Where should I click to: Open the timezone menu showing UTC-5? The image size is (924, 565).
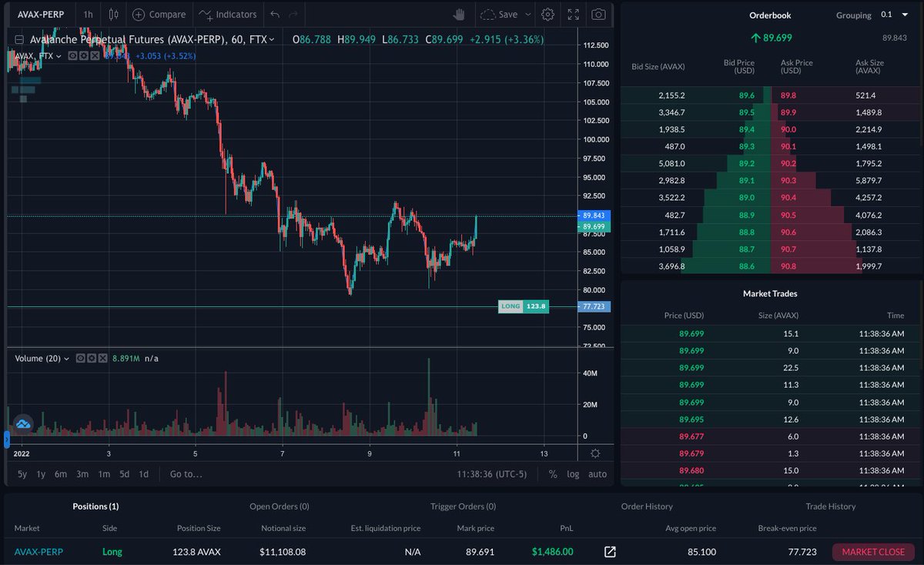click(x=492, y=474)
